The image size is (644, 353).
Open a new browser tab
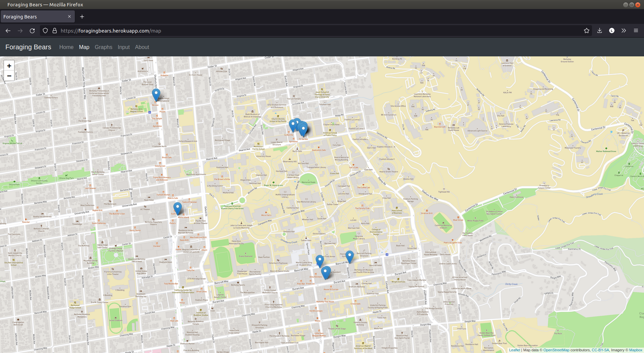click(82, 16)
